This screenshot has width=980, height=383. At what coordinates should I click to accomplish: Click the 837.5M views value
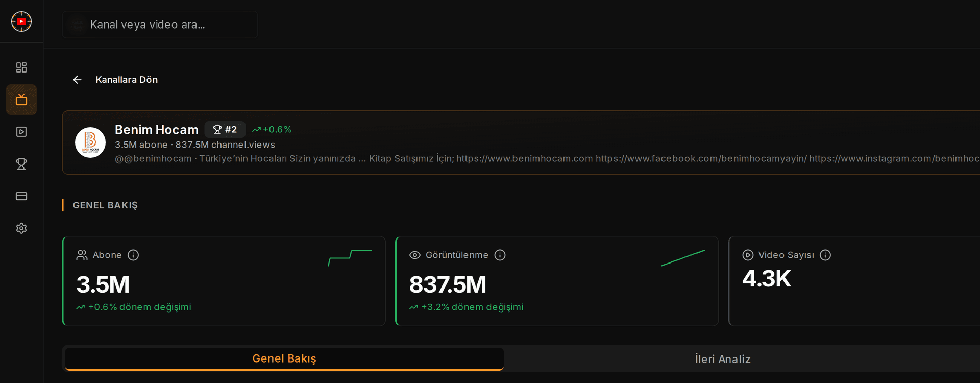(x=448, y=284)
